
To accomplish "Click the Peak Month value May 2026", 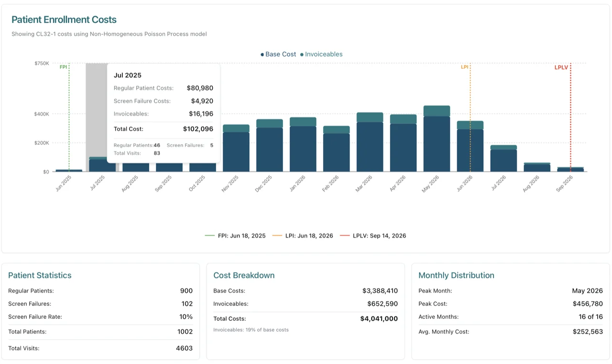I will tap(588, 290).
